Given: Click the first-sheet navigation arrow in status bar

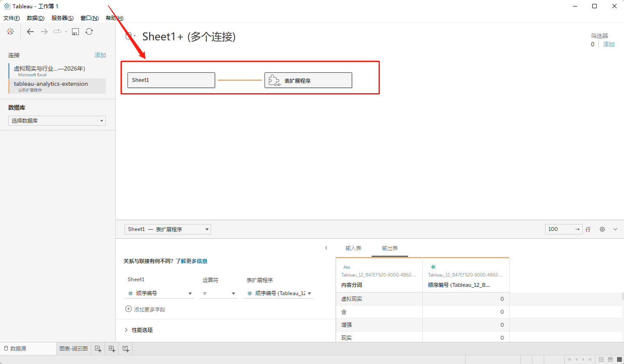Looking at the screenshot, I should (x=569, y=360).
